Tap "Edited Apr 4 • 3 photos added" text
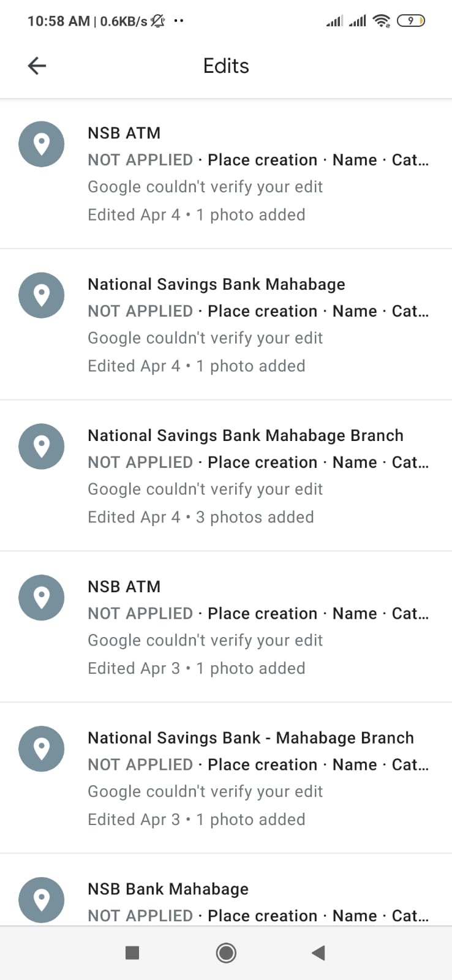Viewport: 452px width, 980px height. point(200,517)
